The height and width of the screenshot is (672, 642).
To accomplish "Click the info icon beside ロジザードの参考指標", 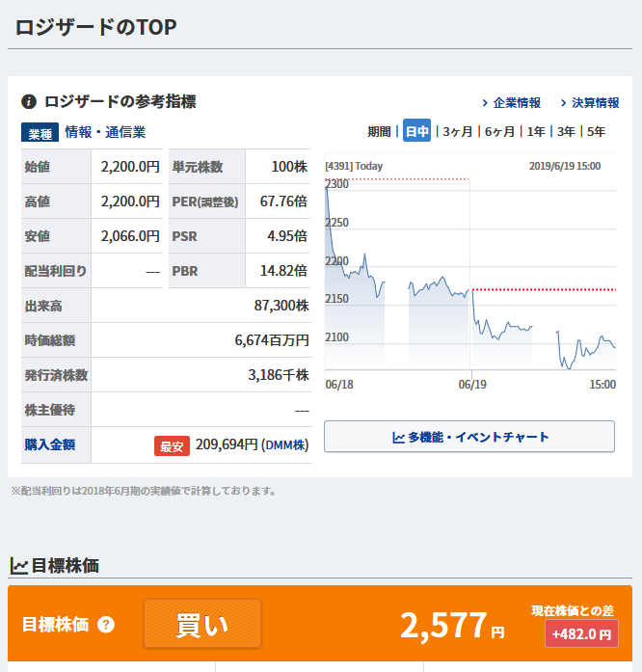I will (29, 102).
